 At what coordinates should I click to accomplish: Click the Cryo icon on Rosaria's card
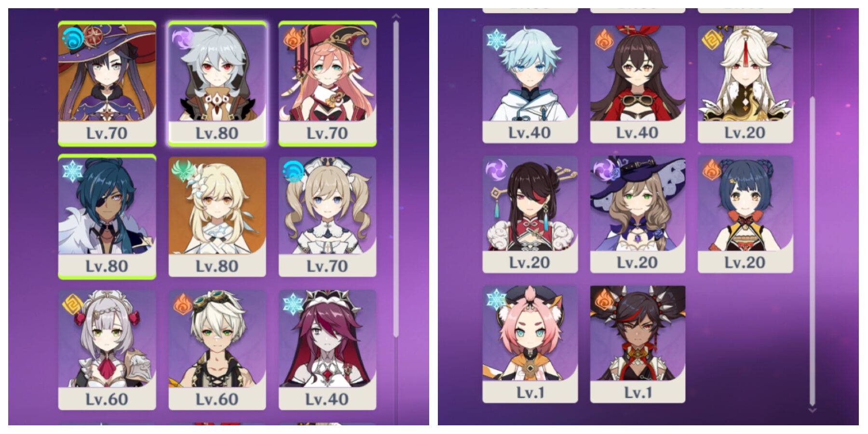click(293, 304)
